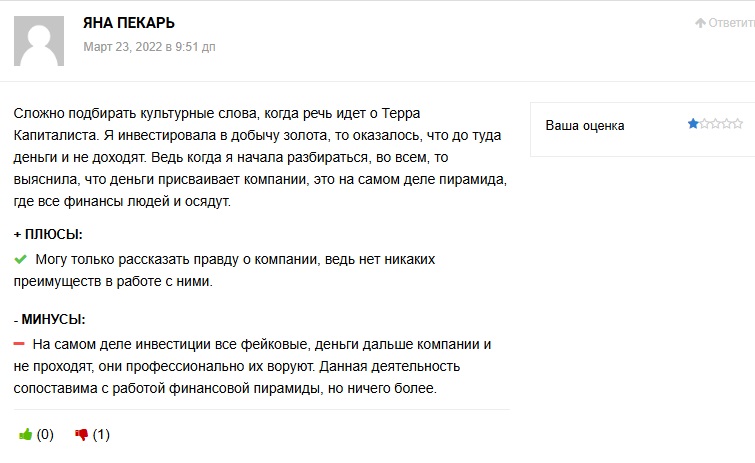Select the first filled blue star

click(x=693, y=125)
